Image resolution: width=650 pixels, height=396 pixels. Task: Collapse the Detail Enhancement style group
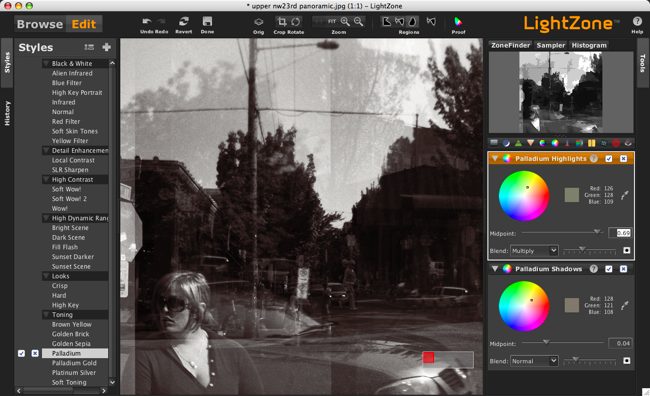46,151
